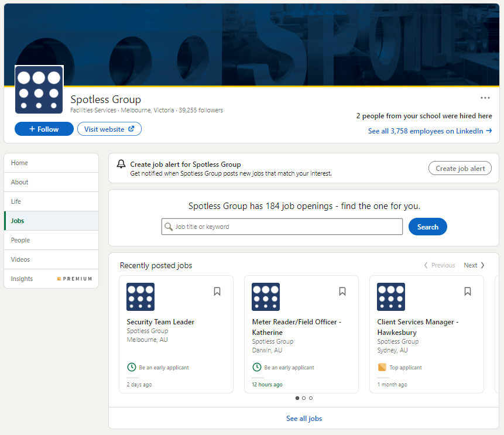Open See all jobs

[304, 418]
